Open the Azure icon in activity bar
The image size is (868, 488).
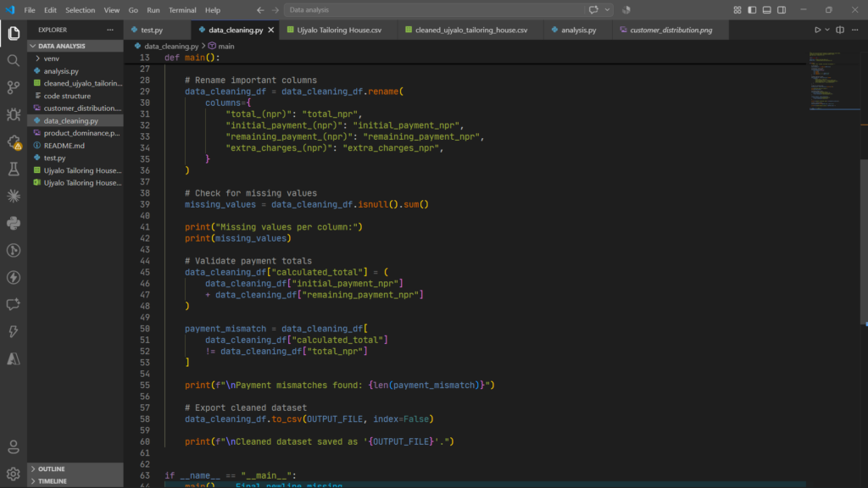(14, 358)
